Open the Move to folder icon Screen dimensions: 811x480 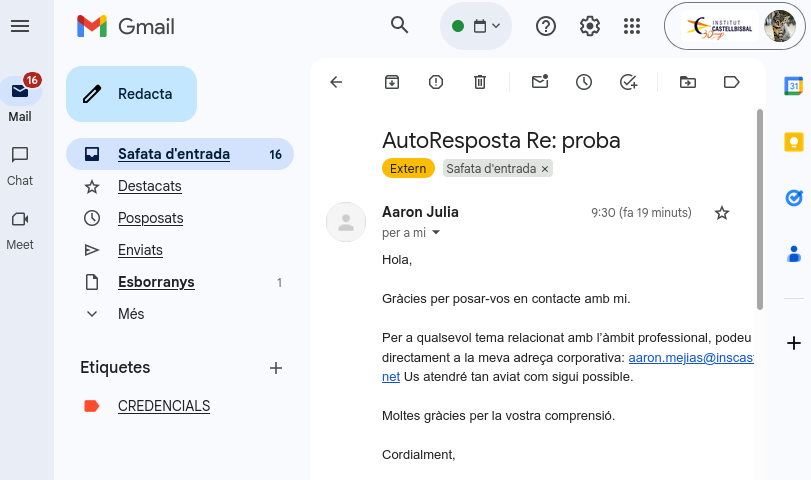[688, 82]
